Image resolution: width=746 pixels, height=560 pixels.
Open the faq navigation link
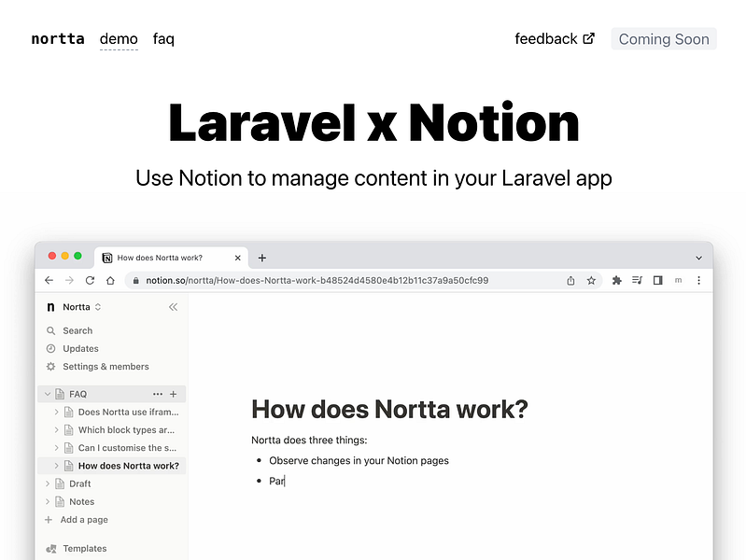tap(163, 38)
